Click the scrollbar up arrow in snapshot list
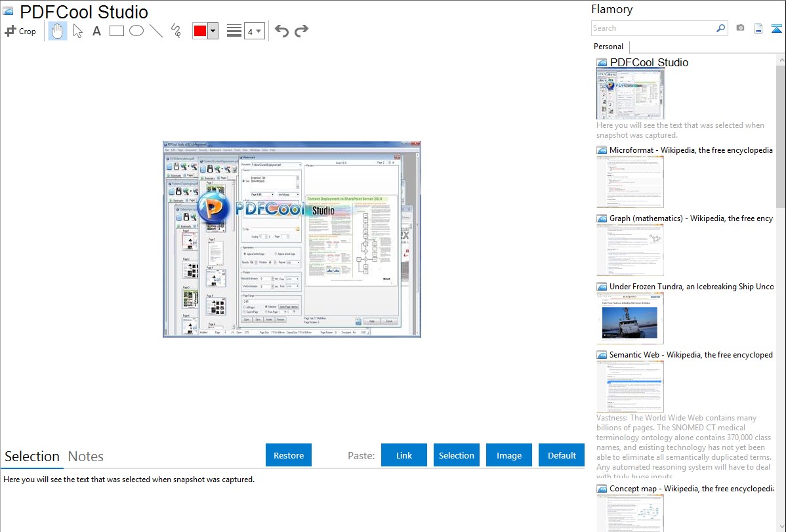786x532 pixels. point(781,60)
